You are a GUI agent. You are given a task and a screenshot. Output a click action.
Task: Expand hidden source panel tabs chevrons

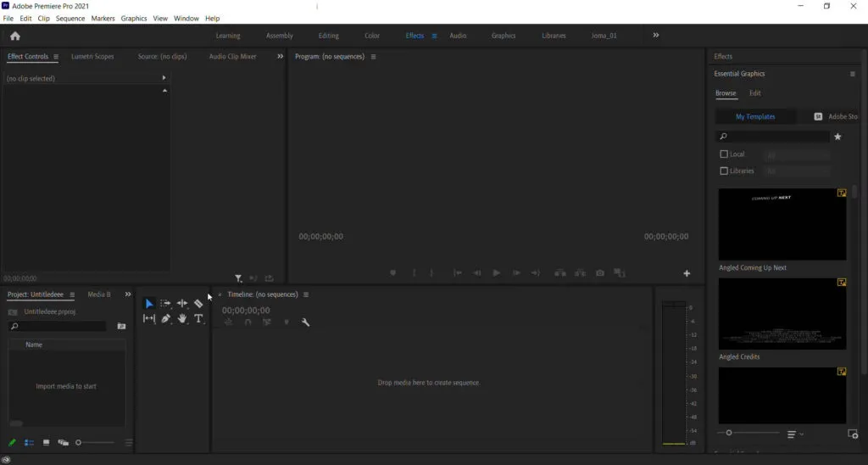280,56
